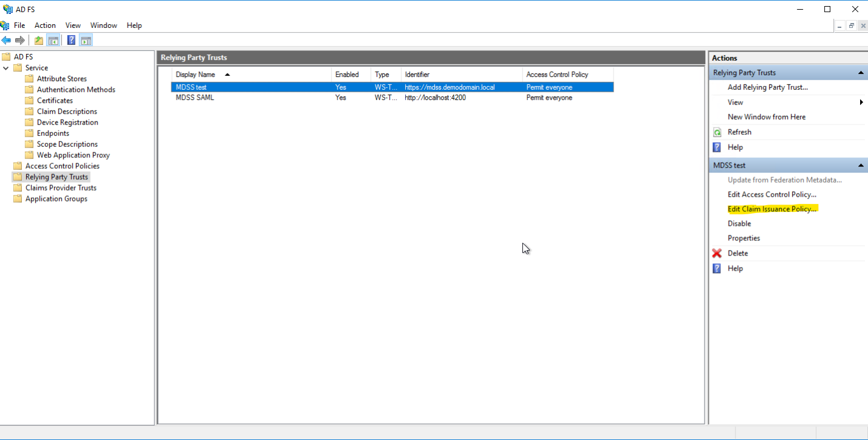
Task: Click Permit everyone in MDSS test row
Action: 549,87
